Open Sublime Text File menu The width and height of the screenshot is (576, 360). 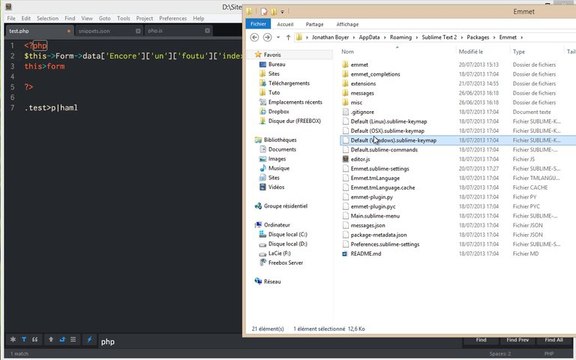tap(11, 18)
